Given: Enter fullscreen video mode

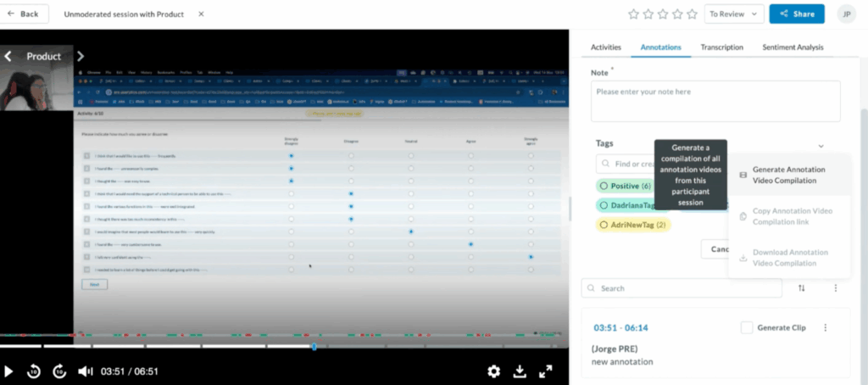Looking at the screenshot, I should click(546, 371).
